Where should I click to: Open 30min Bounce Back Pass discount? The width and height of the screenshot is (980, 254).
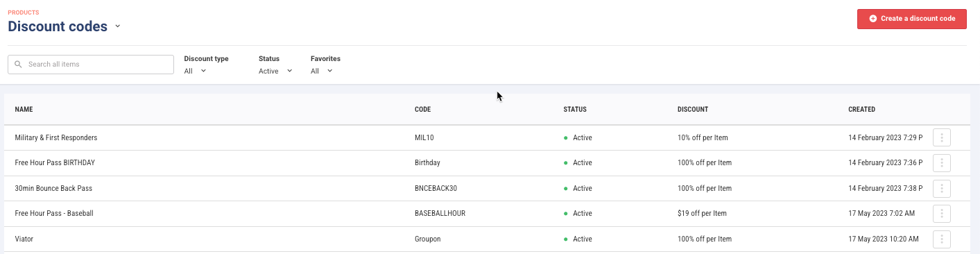[x=53, y=188]
